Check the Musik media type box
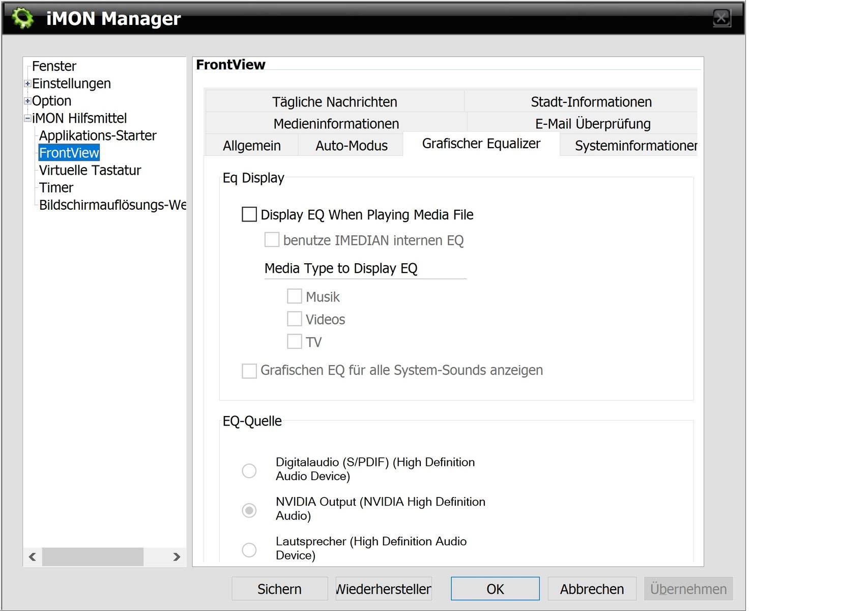This screenshot has width=868, height=611. pyautogui.click(x=294, y=296)
